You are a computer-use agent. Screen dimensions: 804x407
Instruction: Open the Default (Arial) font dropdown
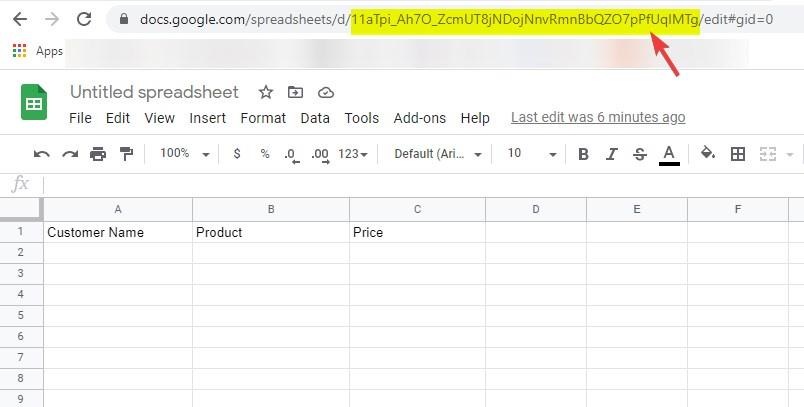[438, 154]
